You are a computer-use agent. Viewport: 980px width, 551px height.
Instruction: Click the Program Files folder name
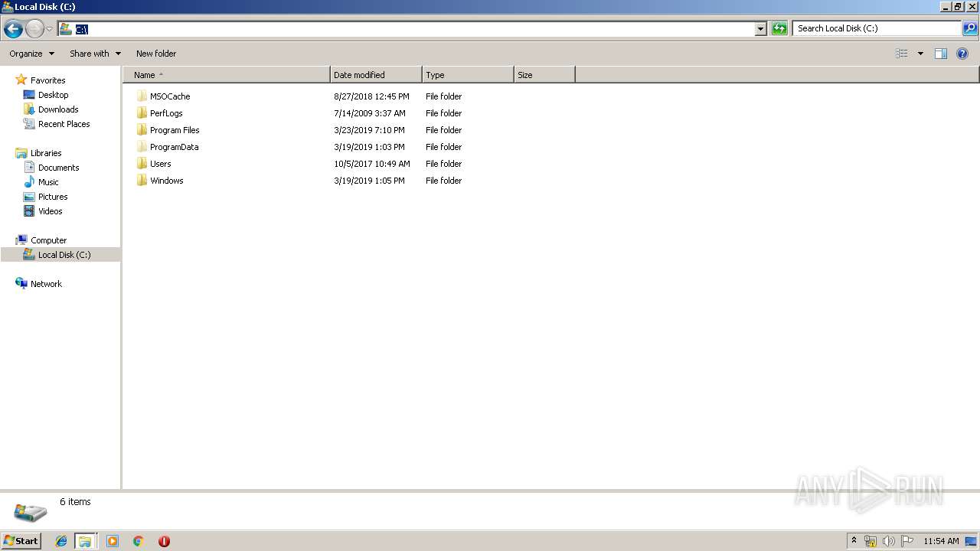click(x=175, y=130)
